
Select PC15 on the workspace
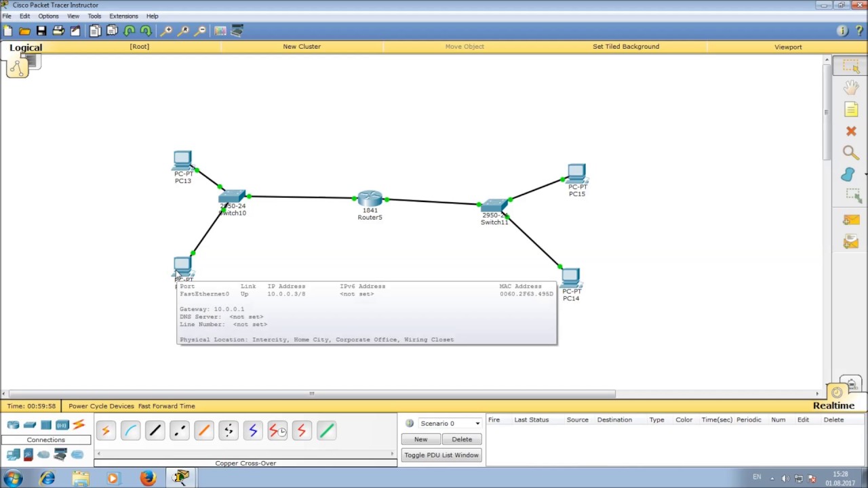click(x=576, y=174)
